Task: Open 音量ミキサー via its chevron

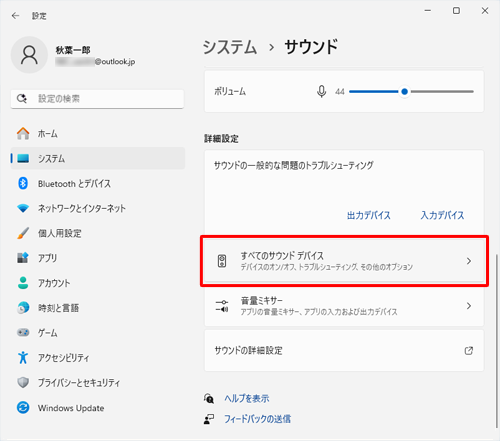Action: 469,306
